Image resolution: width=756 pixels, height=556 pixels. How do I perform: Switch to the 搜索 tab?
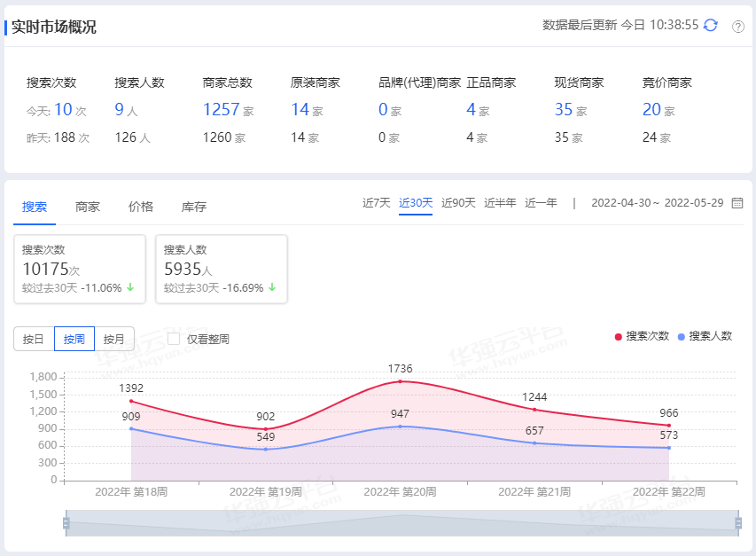tap(35, 207)
